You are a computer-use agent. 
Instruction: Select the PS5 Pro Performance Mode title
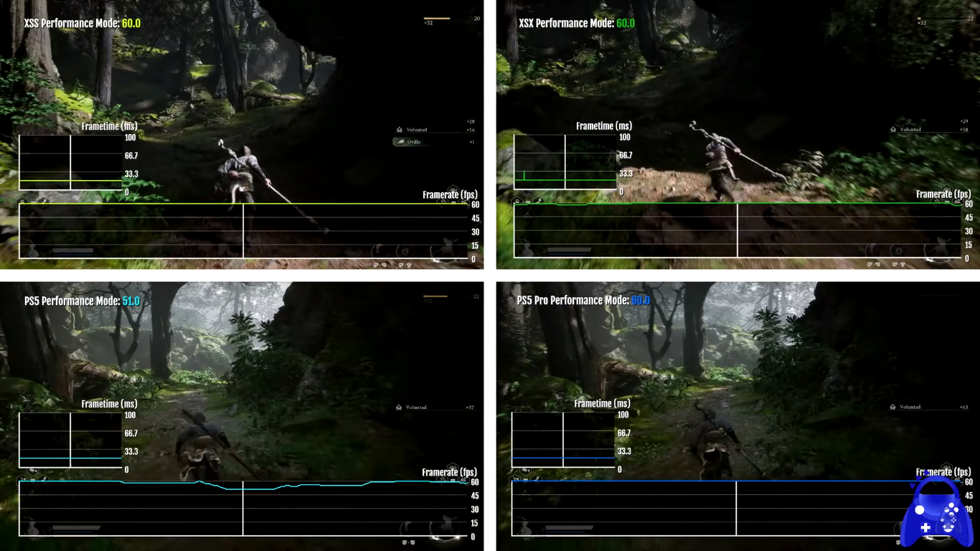[x=583, y=300]
